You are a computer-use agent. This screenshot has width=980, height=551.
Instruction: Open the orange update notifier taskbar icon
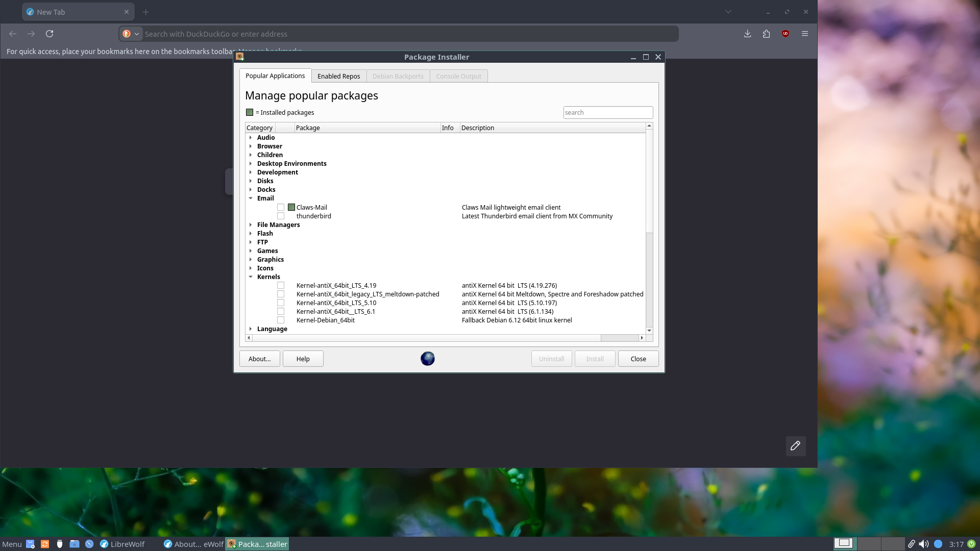point(45,544)
